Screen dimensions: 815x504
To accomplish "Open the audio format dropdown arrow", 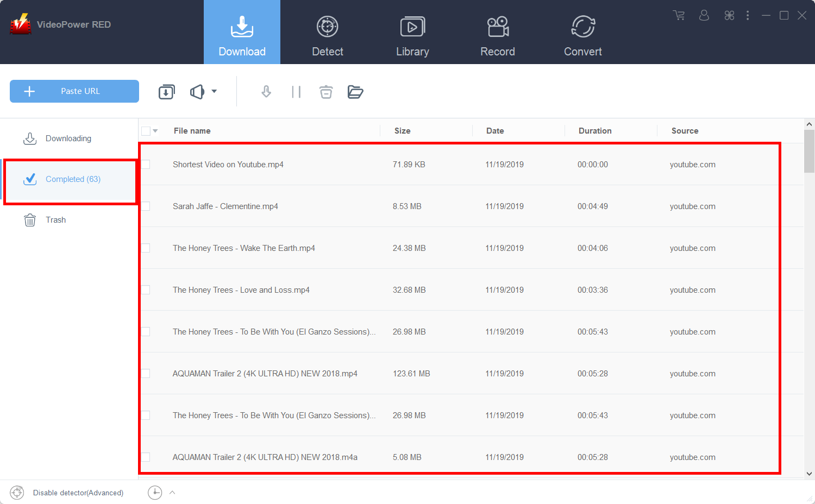I will [x=213, y=91].
